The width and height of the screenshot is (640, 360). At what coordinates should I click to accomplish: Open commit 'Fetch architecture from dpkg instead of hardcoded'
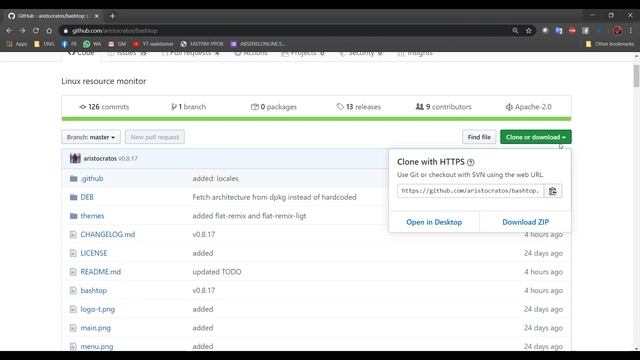click(274, 197)
